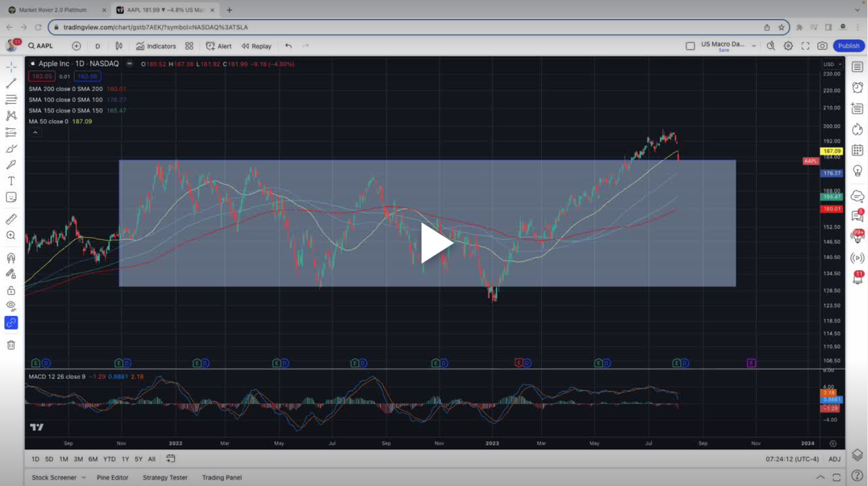This screenshot has width=868, height=486.
Task: Switch to the Market Rover 2.0 Platinum tab
Action: click(52, 9)
